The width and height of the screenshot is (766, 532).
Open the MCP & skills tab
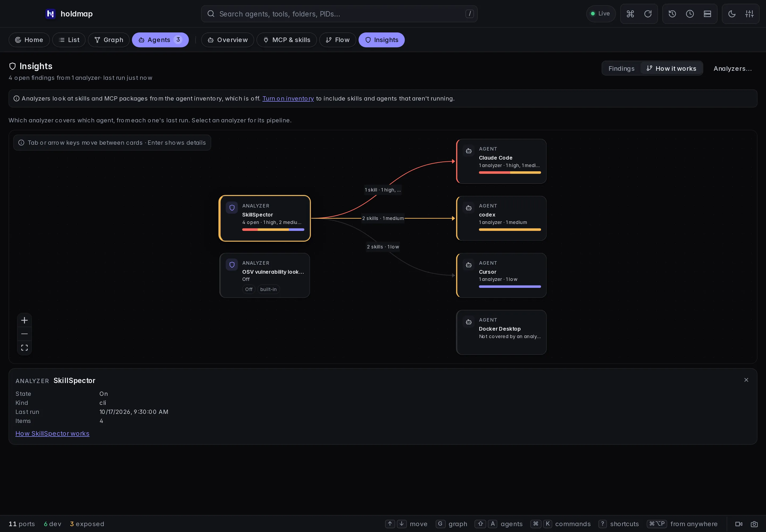tap(286, 40)
